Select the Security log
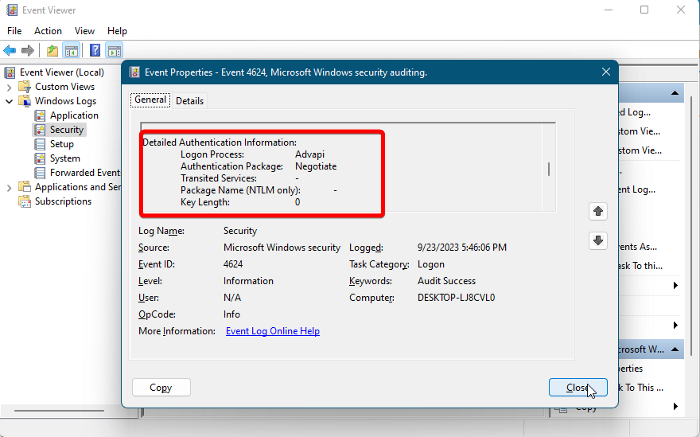Viewport: 700px width, 437px height. point(67,130)
